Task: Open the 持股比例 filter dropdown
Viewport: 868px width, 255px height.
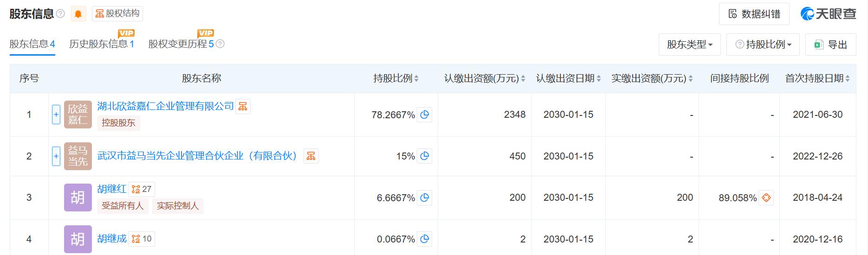Action: point(763,45)
